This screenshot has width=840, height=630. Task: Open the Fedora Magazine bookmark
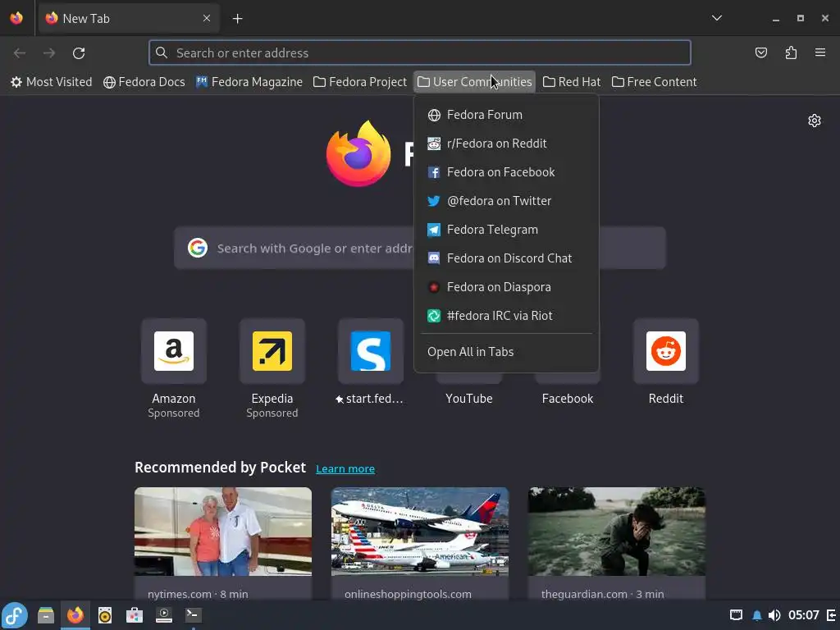[x=249, y=82]
